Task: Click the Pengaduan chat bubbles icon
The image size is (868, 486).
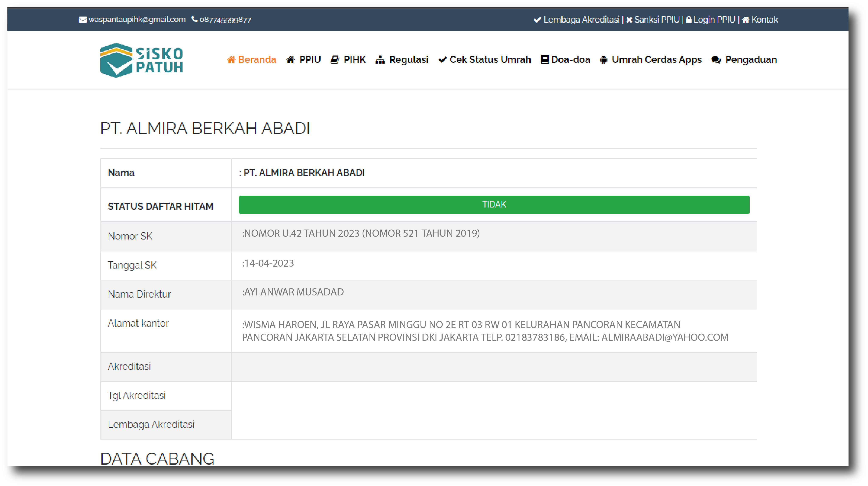Action: click(x=716, y=60)
